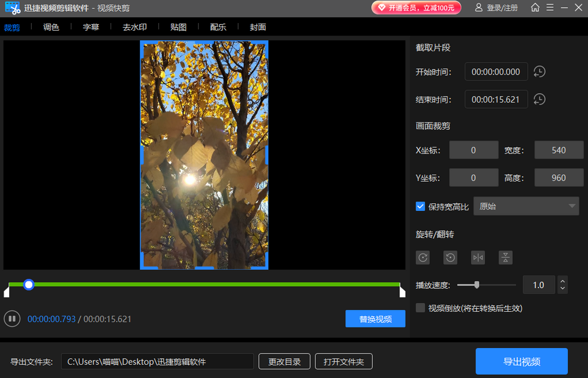Flip the video vertically

505,257
